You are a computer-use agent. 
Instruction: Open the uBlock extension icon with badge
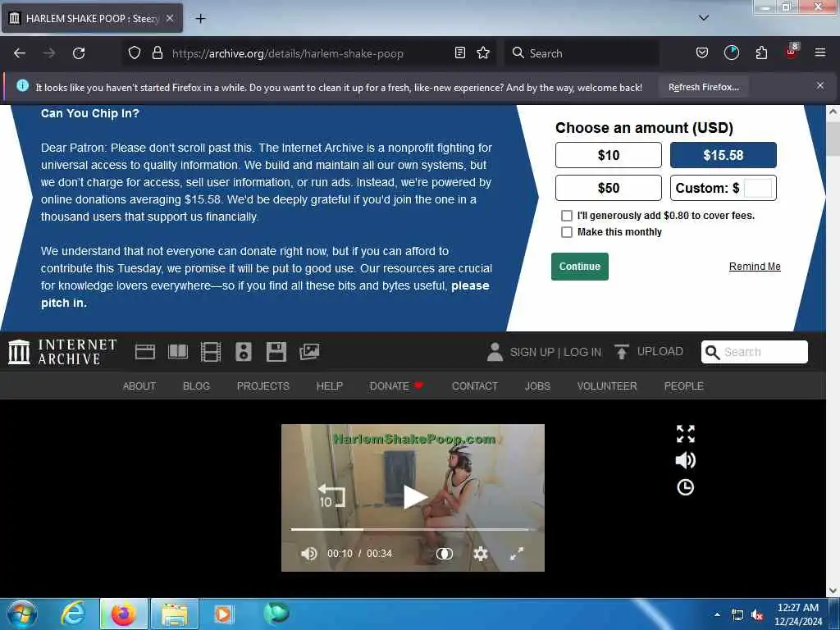(792, 52)
